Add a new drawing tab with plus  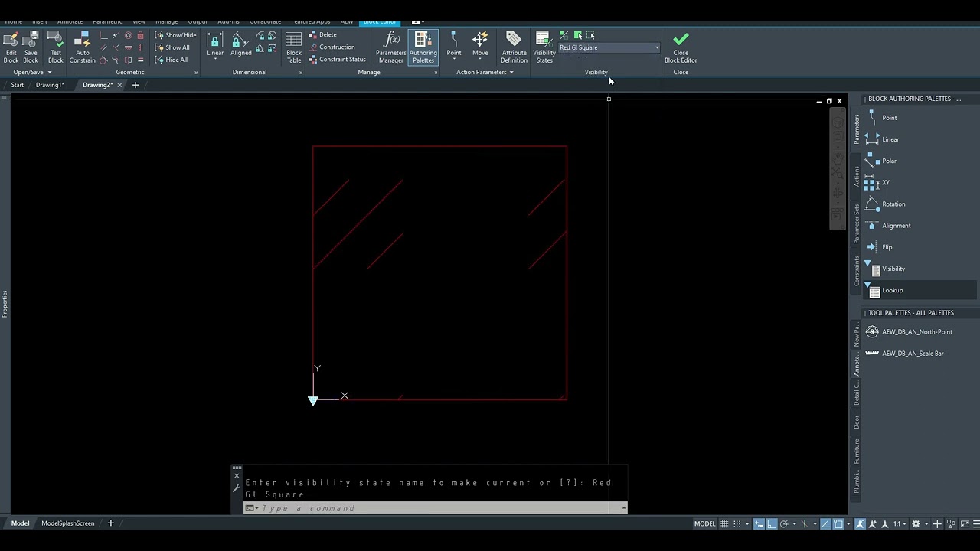136,85
